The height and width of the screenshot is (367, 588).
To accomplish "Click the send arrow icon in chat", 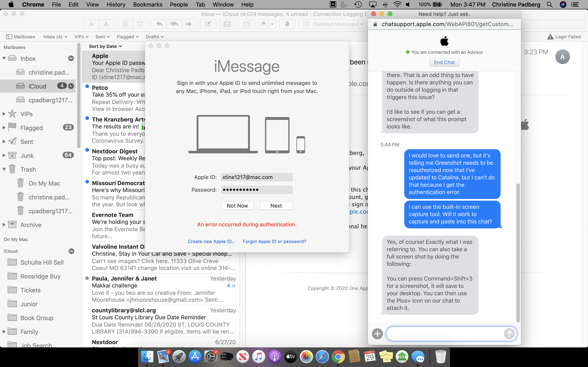I will pos(509,334).
